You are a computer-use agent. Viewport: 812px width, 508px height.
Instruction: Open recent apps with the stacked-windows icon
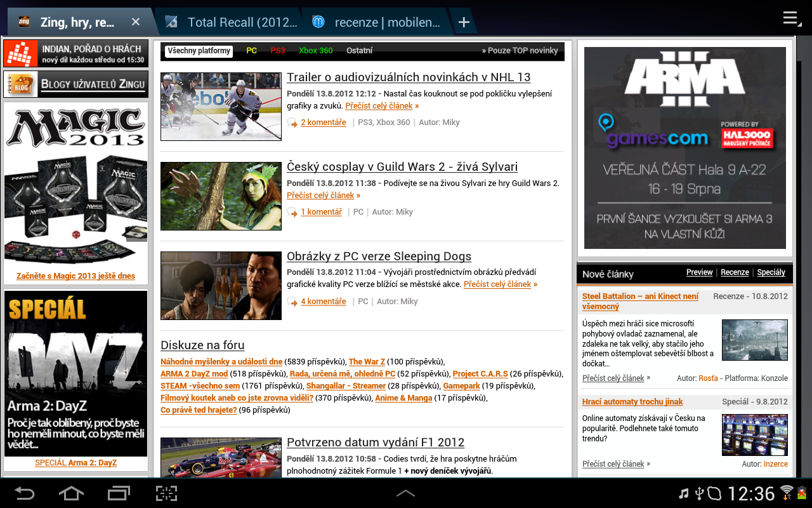pos(118,492)
